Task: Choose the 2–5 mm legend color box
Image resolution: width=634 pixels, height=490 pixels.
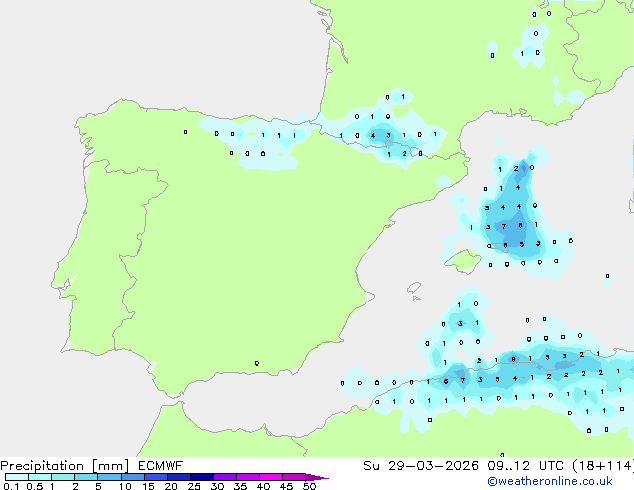Action: tap(86, 477)
